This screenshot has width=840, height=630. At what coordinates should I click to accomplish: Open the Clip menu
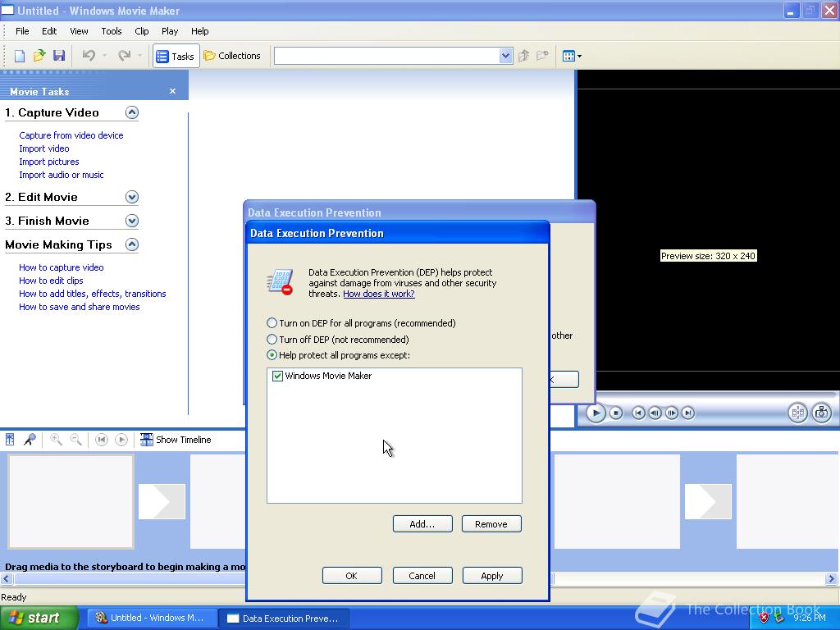142,31
